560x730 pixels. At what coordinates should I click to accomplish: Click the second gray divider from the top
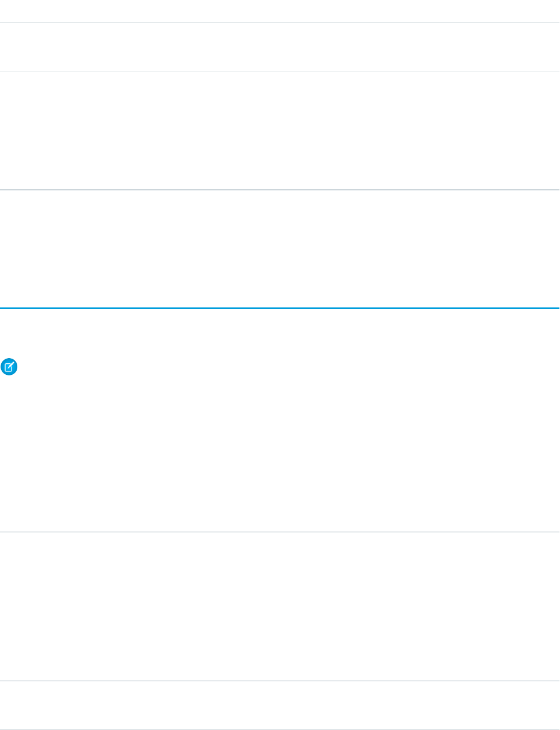280,71
